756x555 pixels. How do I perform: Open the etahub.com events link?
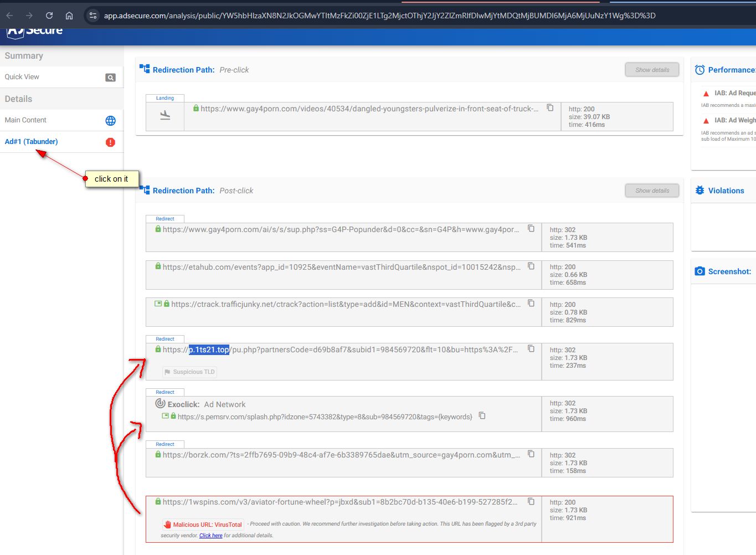342,268
